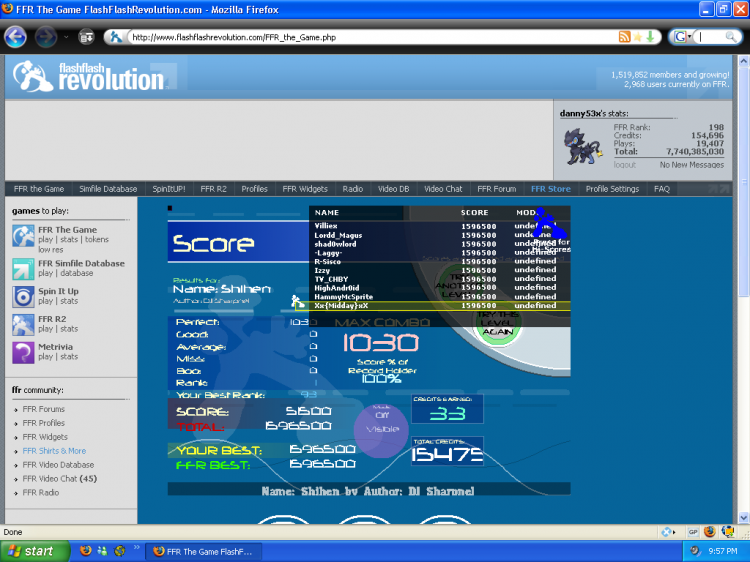Click the SCORE column header
This screenshot has width=750, height=562.
coord(474,212)
